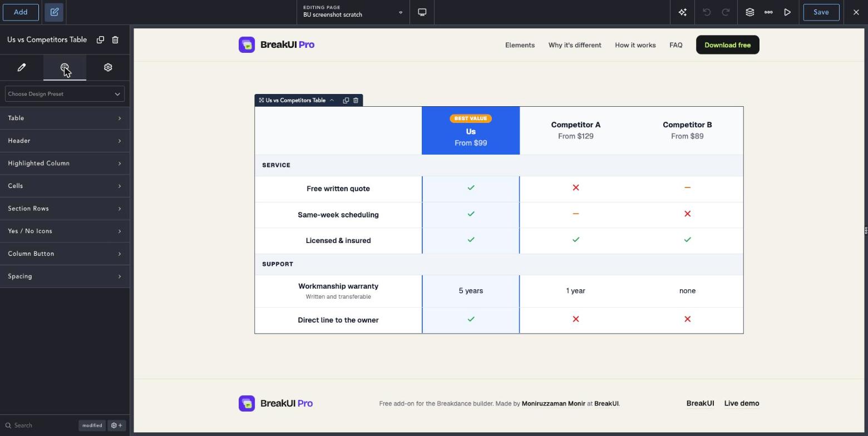Click the Download free button
Viewport: 868px width, 436px height.
click(x=727, y=45)
